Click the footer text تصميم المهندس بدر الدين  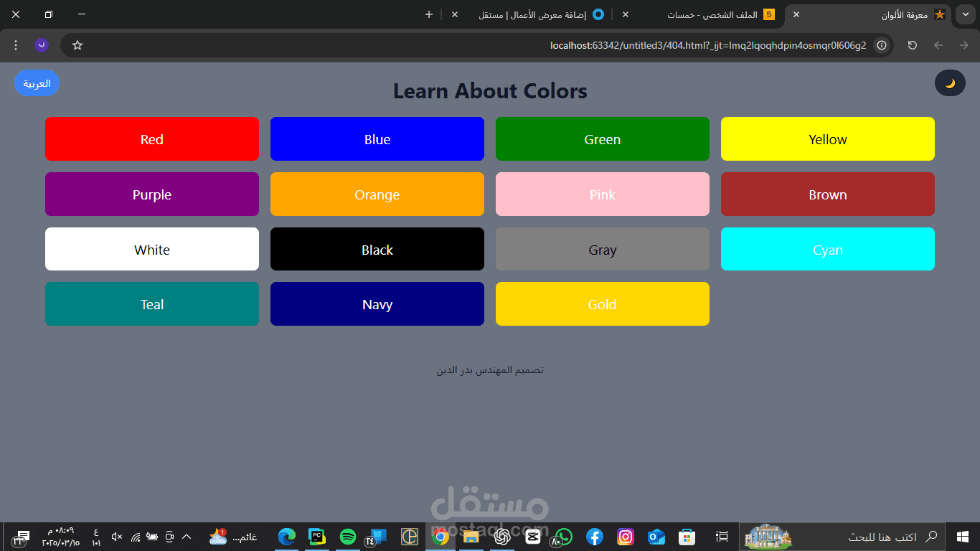click(490, 370)
